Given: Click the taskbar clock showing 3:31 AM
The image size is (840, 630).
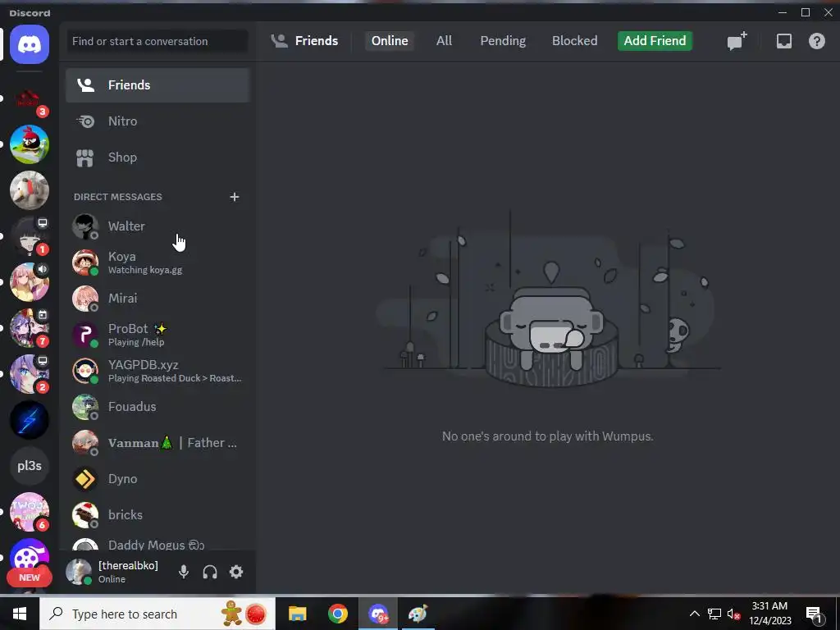Looking at the screenshot, I should [x=769, y=614].
